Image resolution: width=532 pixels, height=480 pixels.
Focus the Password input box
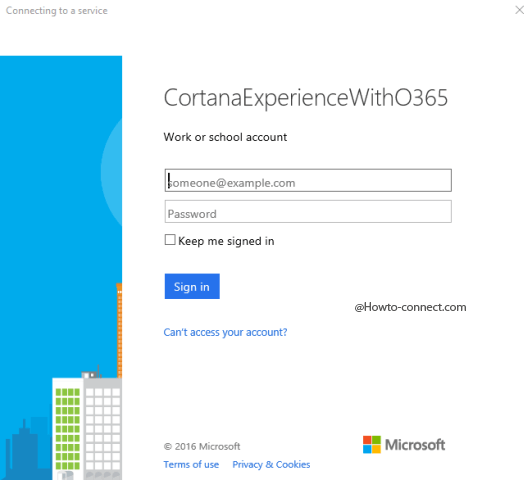pyautogui.click(x=308, y=211)
